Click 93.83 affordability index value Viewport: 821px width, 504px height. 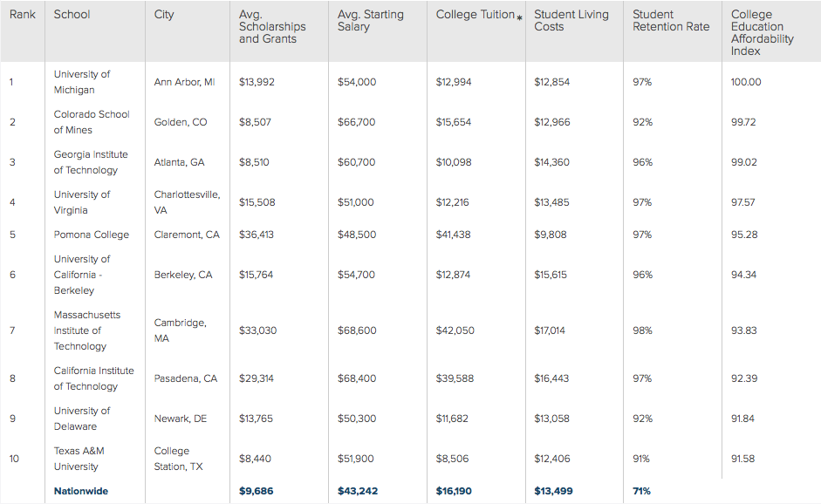[x=743, y=330]
